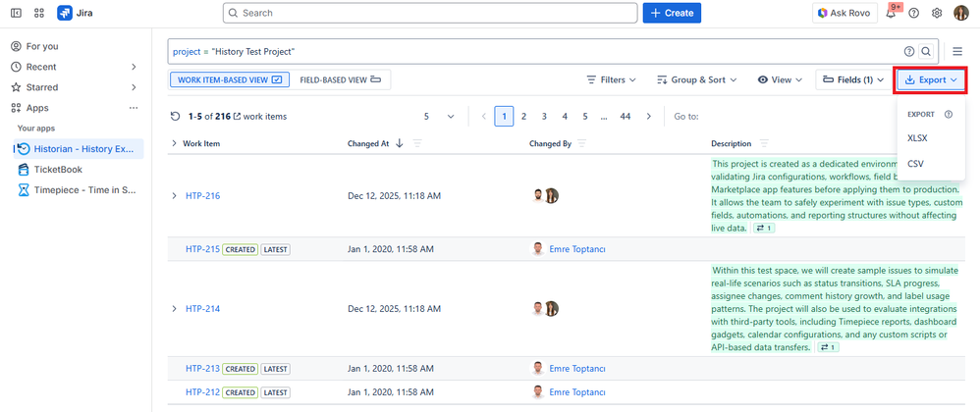Click the Ask Rovo button
Image resolution: width=980 pixels, height=412 pixels.
(x=844, y=13)
